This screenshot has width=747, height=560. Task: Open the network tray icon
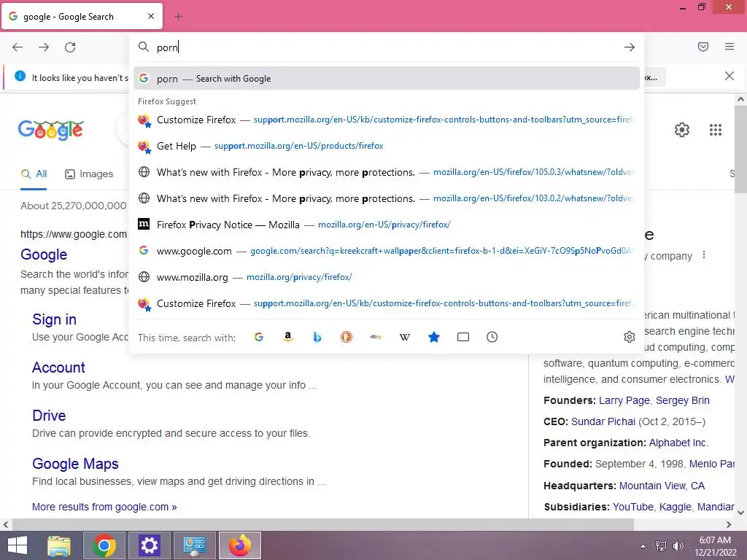tap(661, 545)
